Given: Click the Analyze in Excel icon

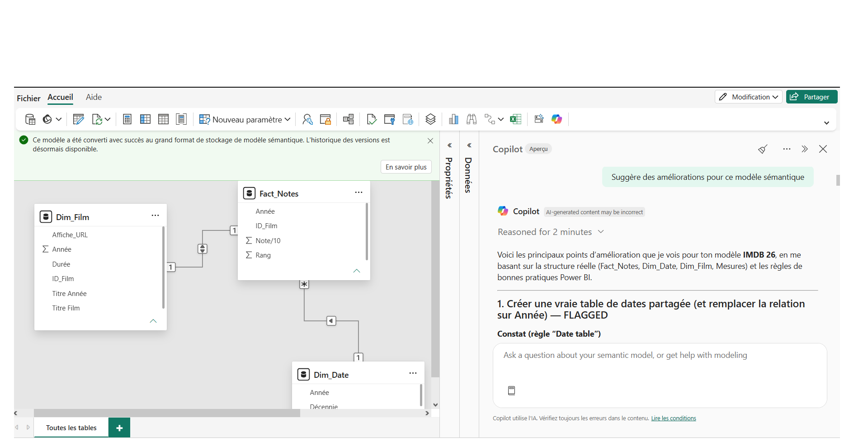Looking at the screenshot, I should pos(516,119).
